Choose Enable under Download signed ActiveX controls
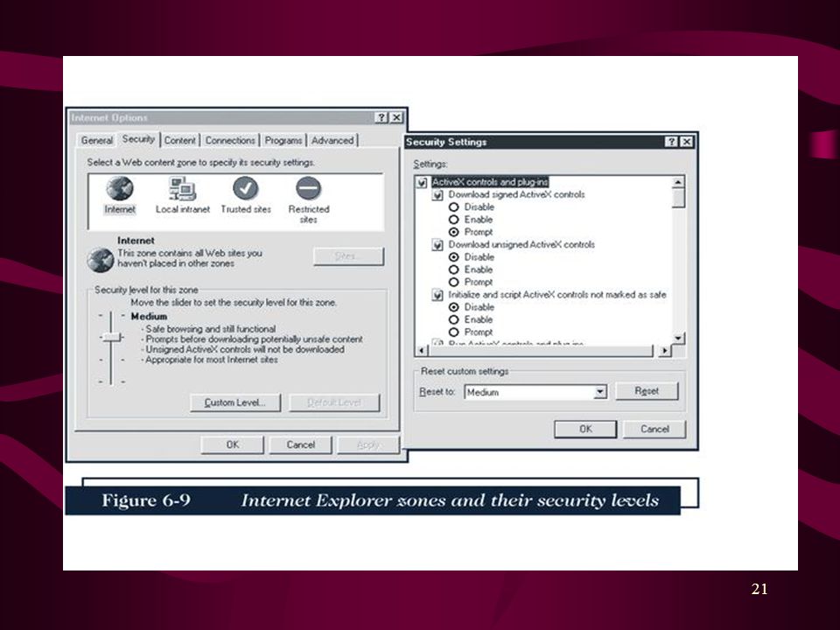 tap(454, 220)
